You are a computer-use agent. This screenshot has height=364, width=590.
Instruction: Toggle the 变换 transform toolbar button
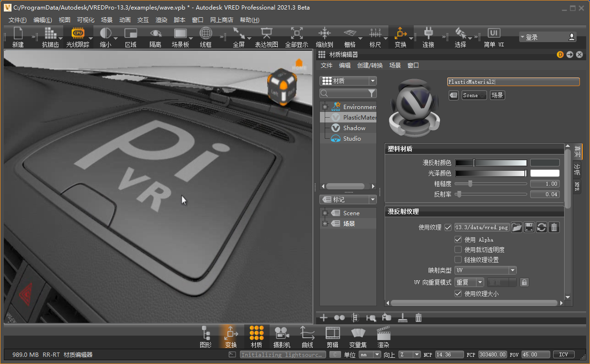(400, 37)
